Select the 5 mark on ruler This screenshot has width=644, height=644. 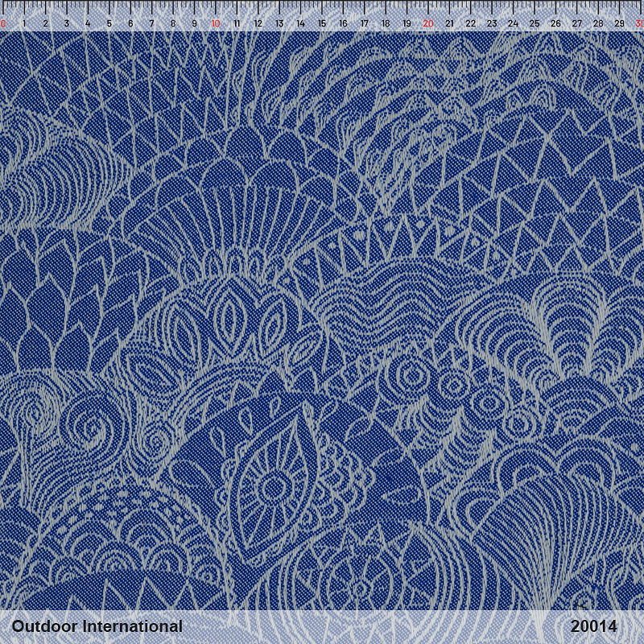click(109, 23)
